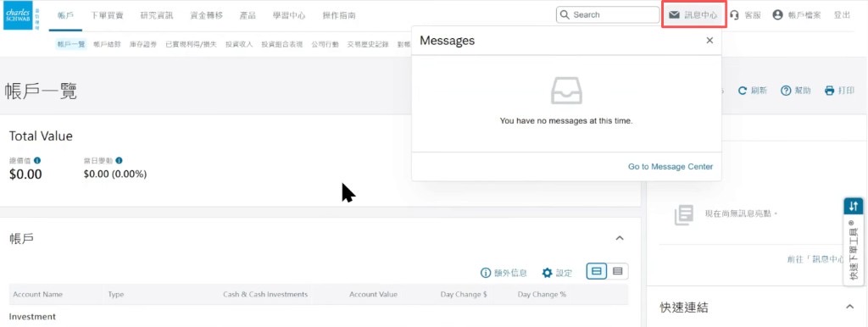Click the 'You have no messages' text

click(565, 120)
